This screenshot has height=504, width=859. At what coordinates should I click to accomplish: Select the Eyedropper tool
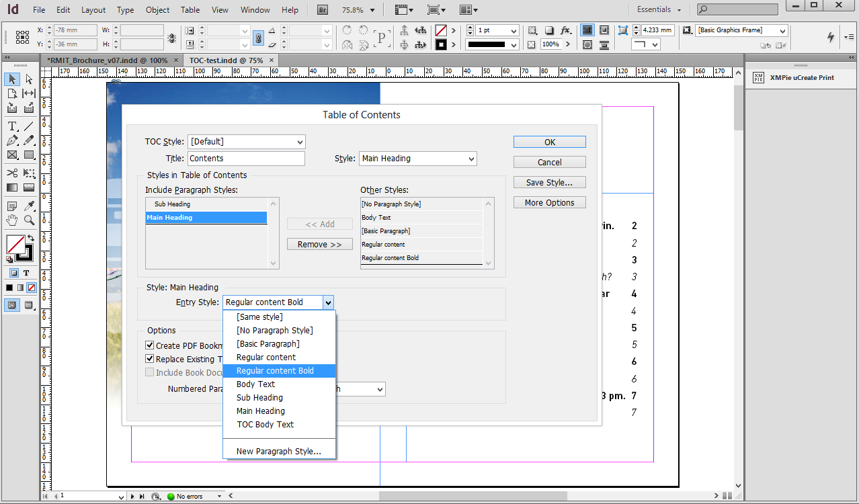tap(28, 205)
